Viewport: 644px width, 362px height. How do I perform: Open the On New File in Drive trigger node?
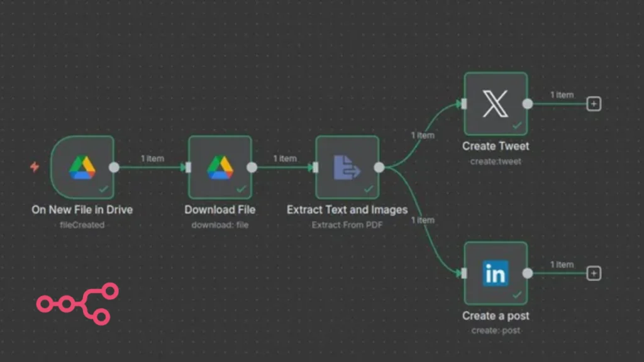click(82, 167)
